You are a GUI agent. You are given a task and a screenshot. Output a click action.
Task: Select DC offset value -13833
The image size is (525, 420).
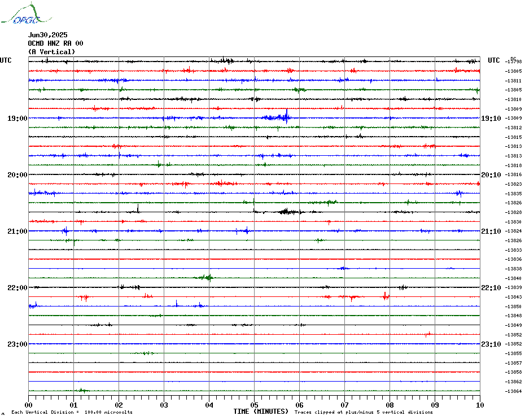(514, 250)
